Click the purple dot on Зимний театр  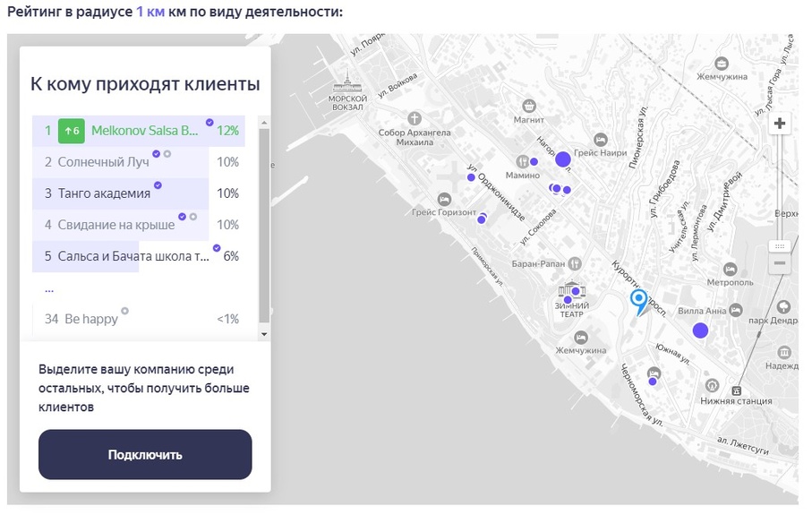pos(576,291)
